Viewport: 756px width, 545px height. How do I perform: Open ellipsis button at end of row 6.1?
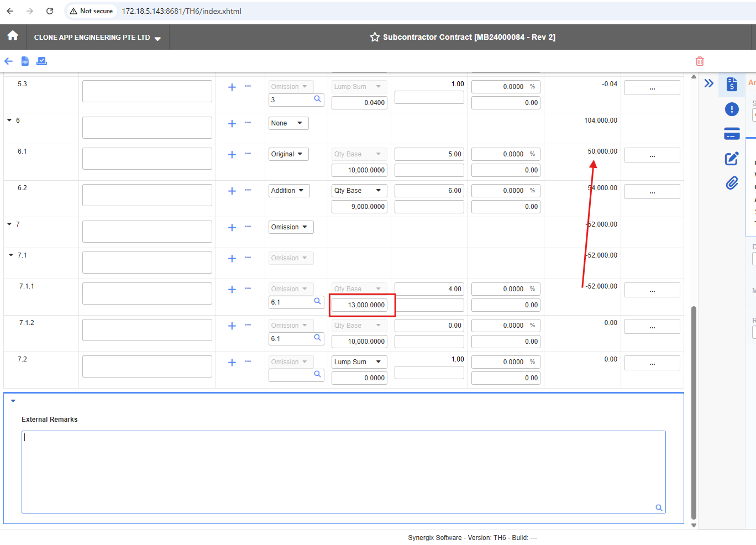pos(652,155)
